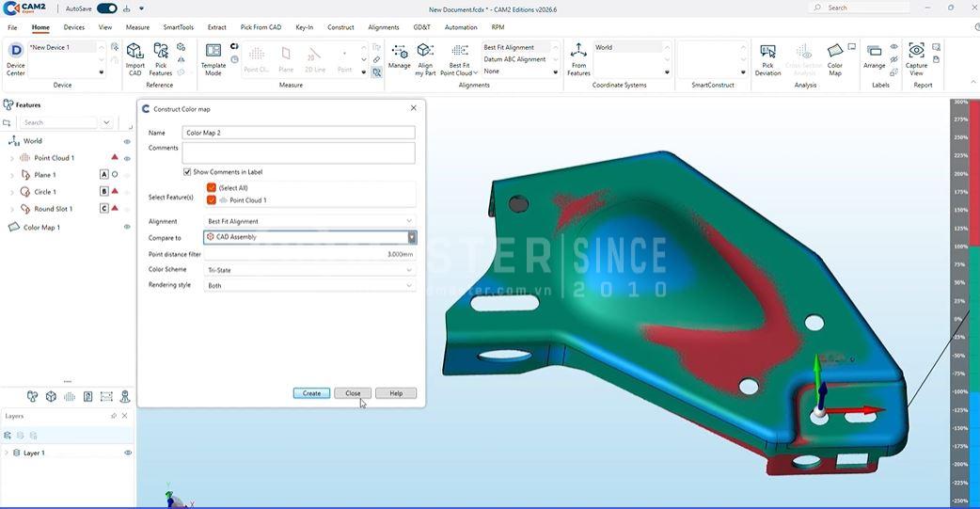The image size is (980, 509).
Task: Hide Color Map 1 using eye icon
Action: (x=127, y=227)
